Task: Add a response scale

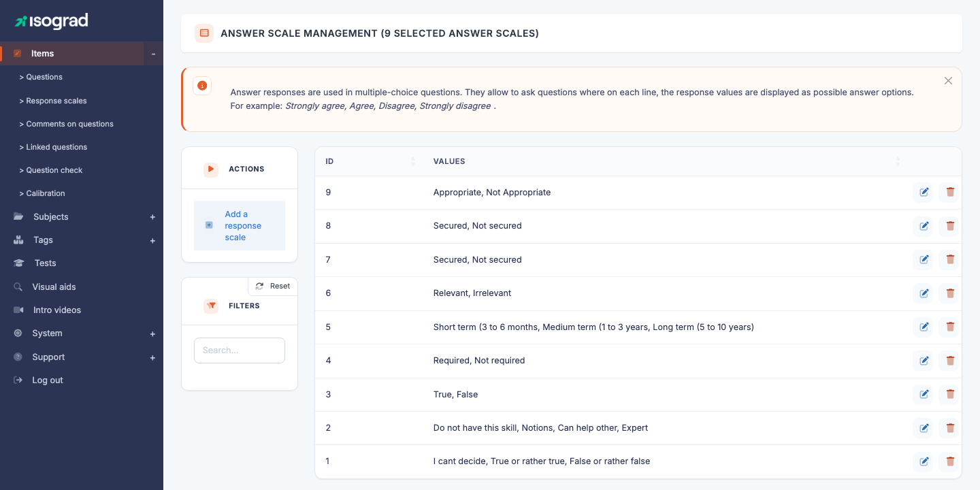Action: [240, 225]
